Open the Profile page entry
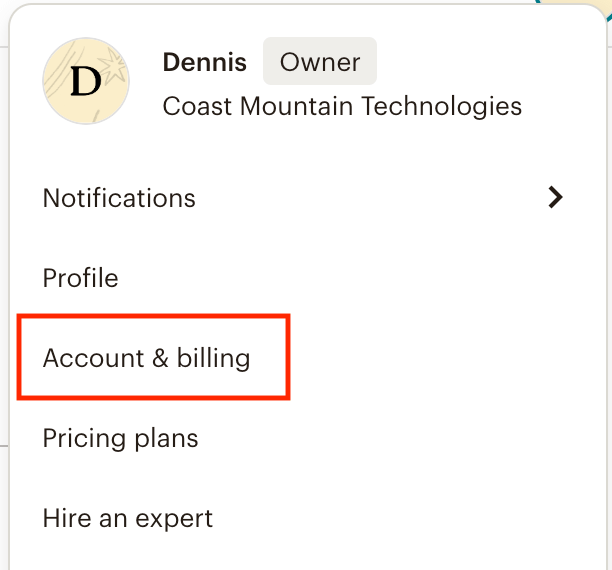612x570 pixels. point(81,278)
